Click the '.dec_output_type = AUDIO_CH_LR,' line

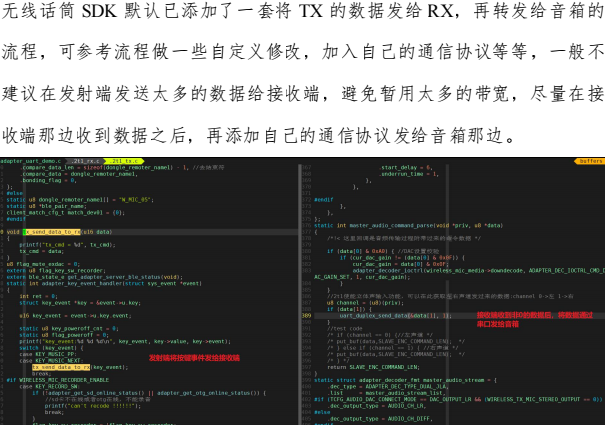tap(377, 406)
